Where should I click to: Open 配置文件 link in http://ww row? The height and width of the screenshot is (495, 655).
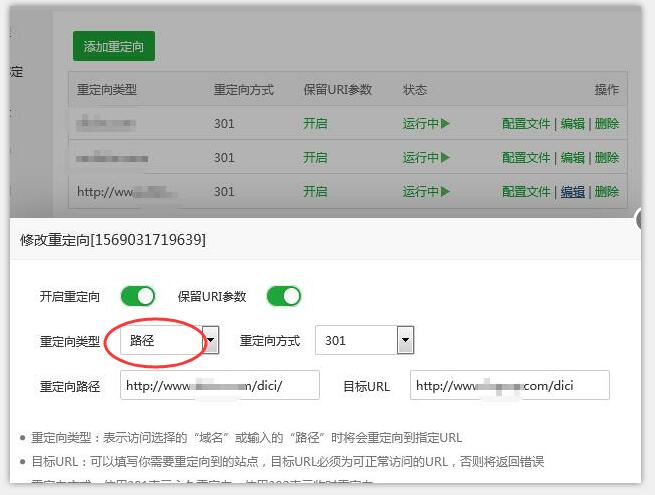(526, 192)
